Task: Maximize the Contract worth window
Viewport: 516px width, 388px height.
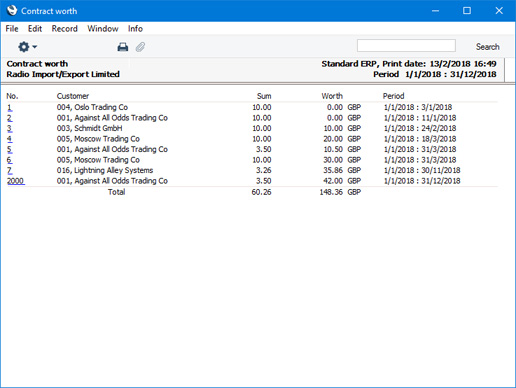Action: [467, 11]
